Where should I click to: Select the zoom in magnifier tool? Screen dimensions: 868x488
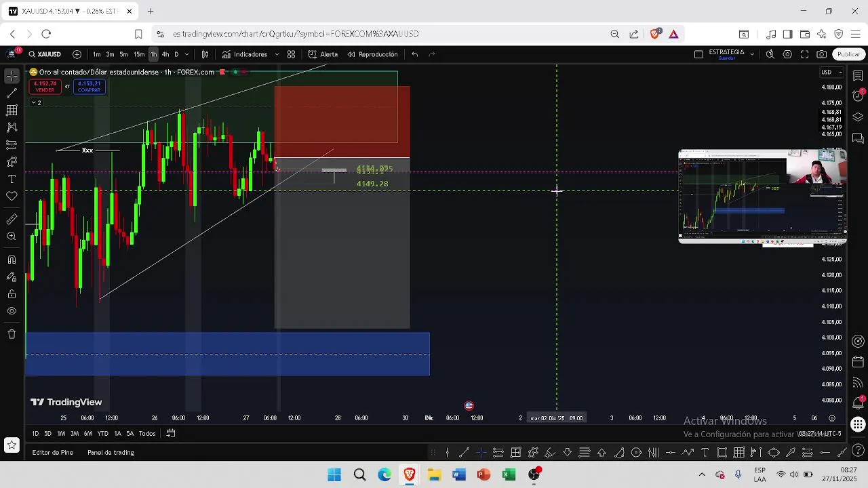[x=12, y=237]
